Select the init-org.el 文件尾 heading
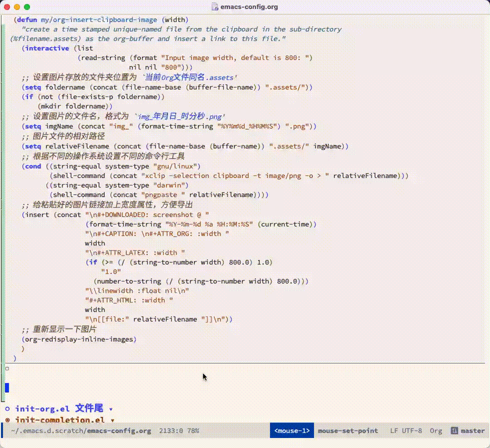Screen dimensions: 490x448 [59, 409]
